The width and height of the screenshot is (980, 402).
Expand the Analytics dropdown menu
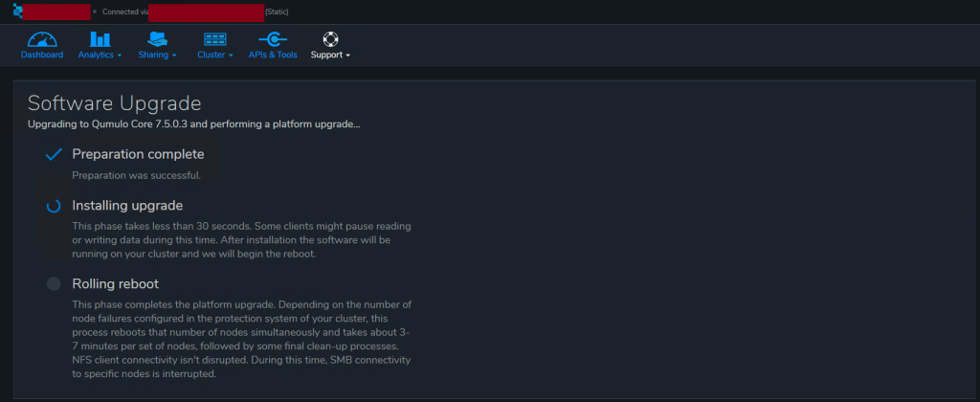coord(100,55)
